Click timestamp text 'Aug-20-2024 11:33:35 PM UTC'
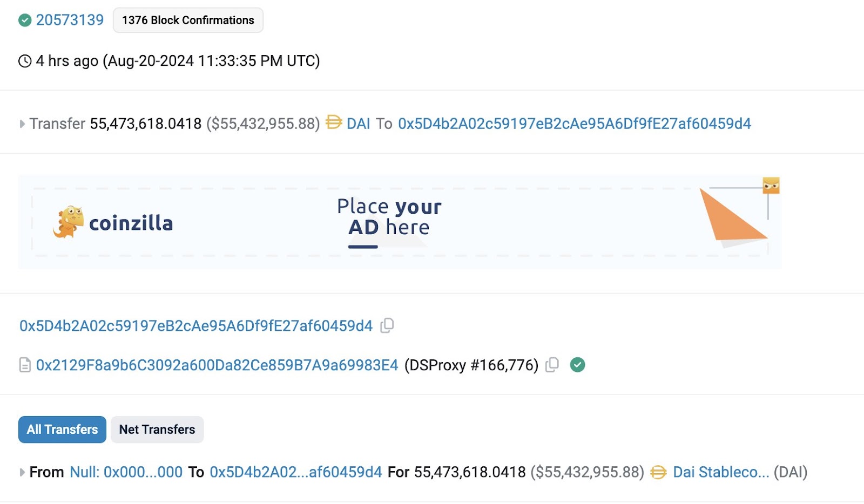The width and height of the screenshot is (864, 504). click(x=212, y=61)
